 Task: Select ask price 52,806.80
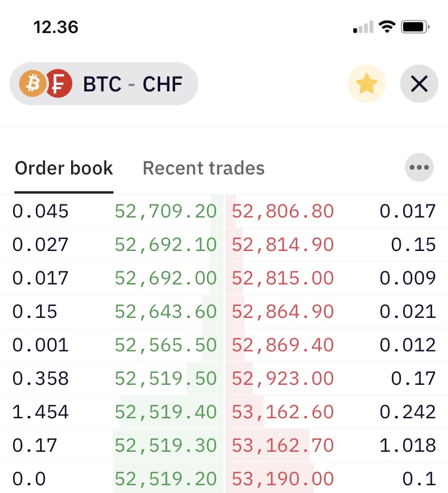click(283, 211)
